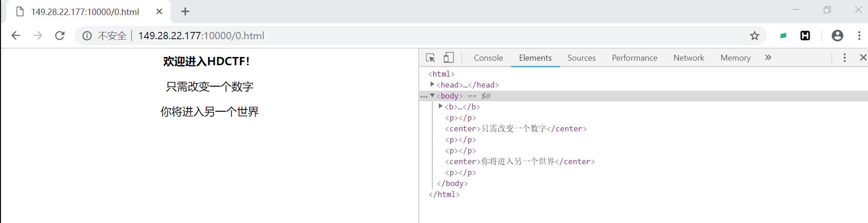This screenshot has height=223, width=868.
Task: Close the DevTools panel
Action: click(x=863, y=57)
